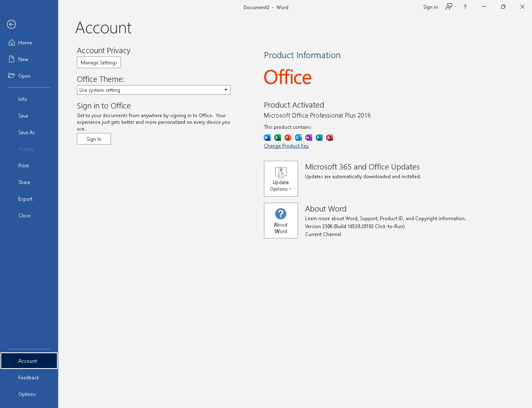The image size is (532, 408).
Task: Click the Sign In button under Sign in to Office
Action: tap(94, 139)
